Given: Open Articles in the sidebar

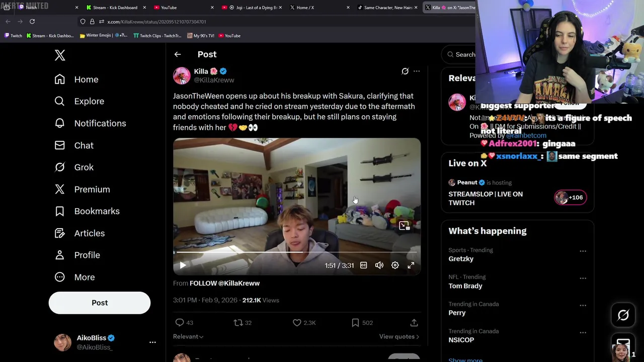Looking at the screenshot, I should tap(79, 233).
